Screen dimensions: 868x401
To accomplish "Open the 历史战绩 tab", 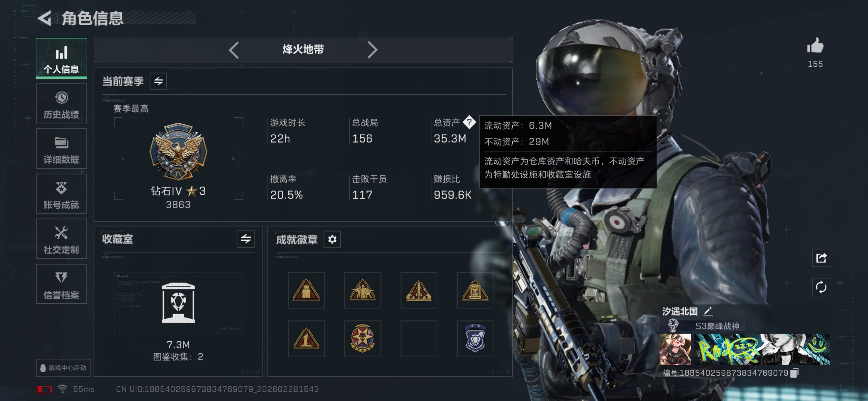I will 61,103.
